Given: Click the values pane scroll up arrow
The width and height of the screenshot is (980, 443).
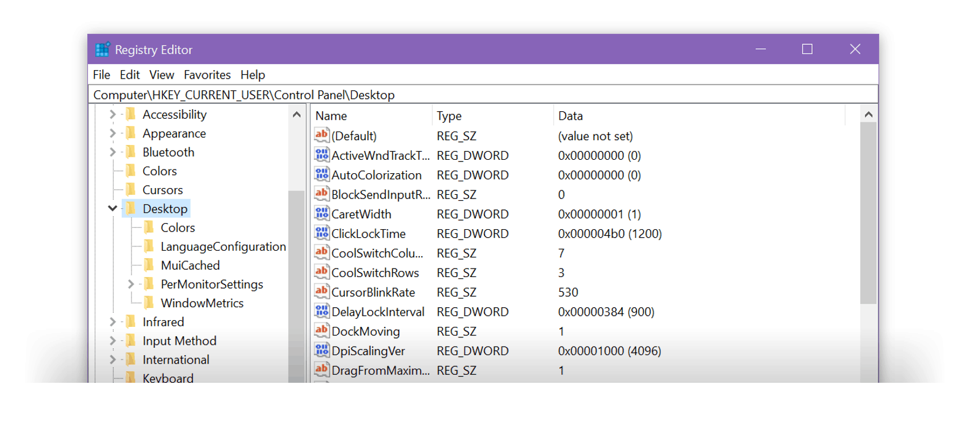Looking at the screenshot, I should [x=868, y=115].
